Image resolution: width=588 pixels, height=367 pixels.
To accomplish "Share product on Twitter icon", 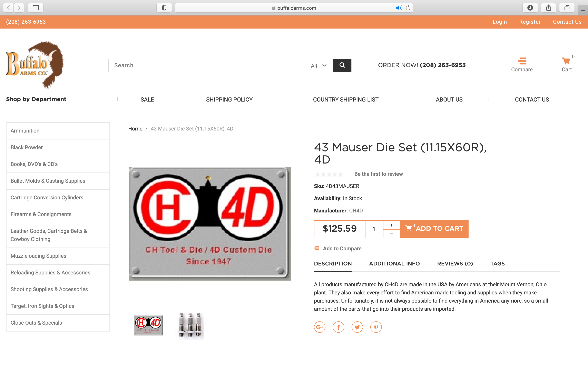I will (357, 327).
